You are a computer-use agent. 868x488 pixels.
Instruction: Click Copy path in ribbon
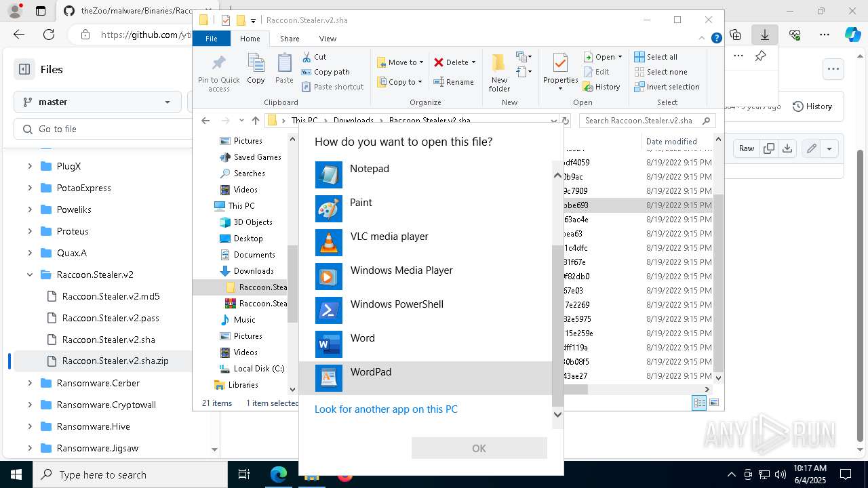tap(325, 72)
